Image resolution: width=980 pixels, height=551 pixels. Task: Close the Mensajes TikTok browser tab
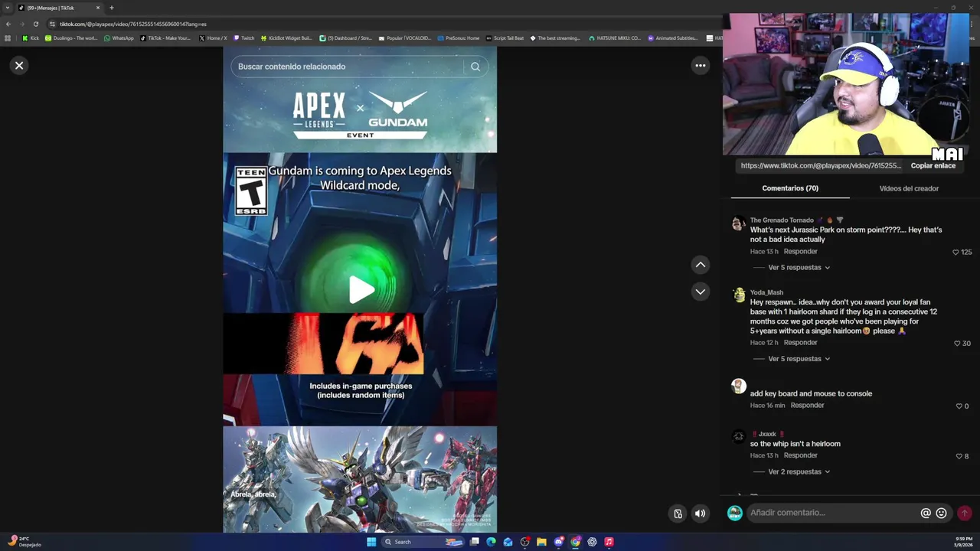97,8
